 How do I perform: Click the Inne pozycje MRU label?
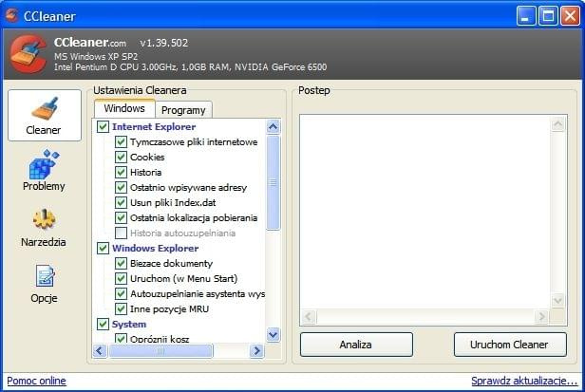(x=169, y=309)
